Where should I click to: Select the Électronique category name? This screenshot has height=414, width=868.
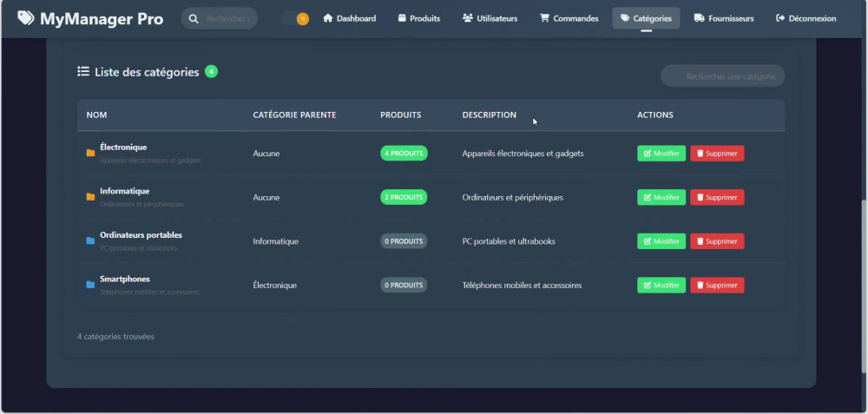pyautogui.click(x=123, y=148)
